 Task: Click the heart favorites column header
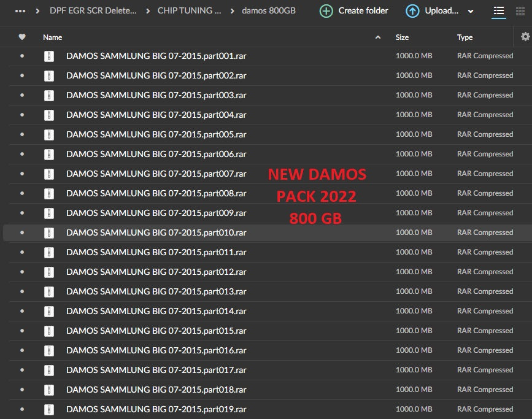tap(22, 37)
